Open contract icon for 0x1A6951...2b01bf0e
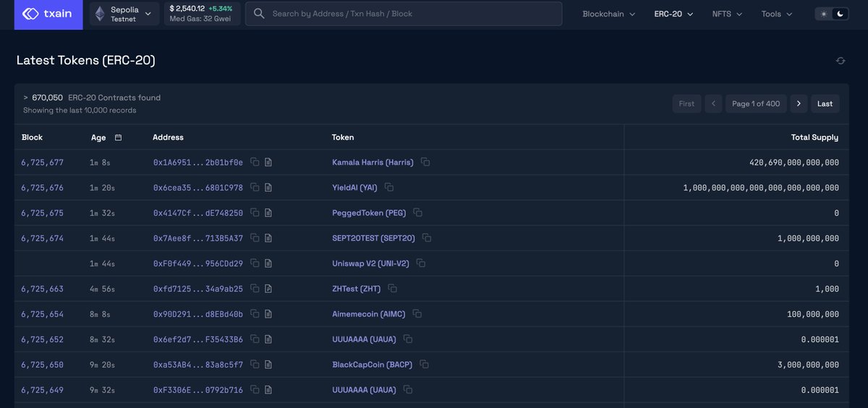This screenshot has width=868, height=408. [x=268, y=163]
